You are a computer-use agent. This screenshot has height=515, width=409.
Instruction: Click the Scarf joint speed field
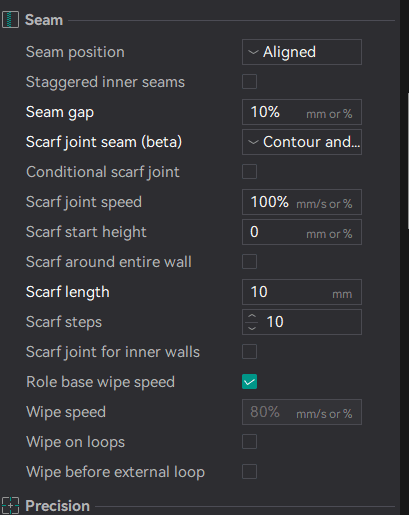tap(302, 202)
